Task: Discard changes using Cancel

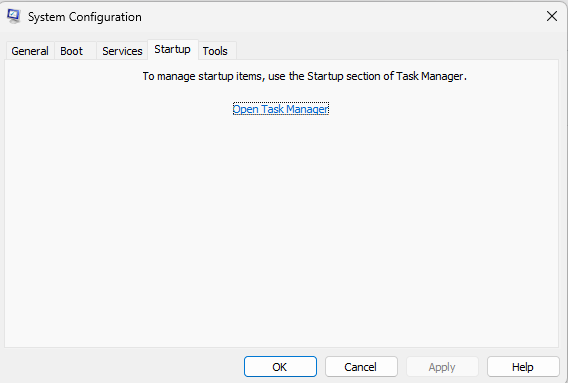Action: (361, 367)
